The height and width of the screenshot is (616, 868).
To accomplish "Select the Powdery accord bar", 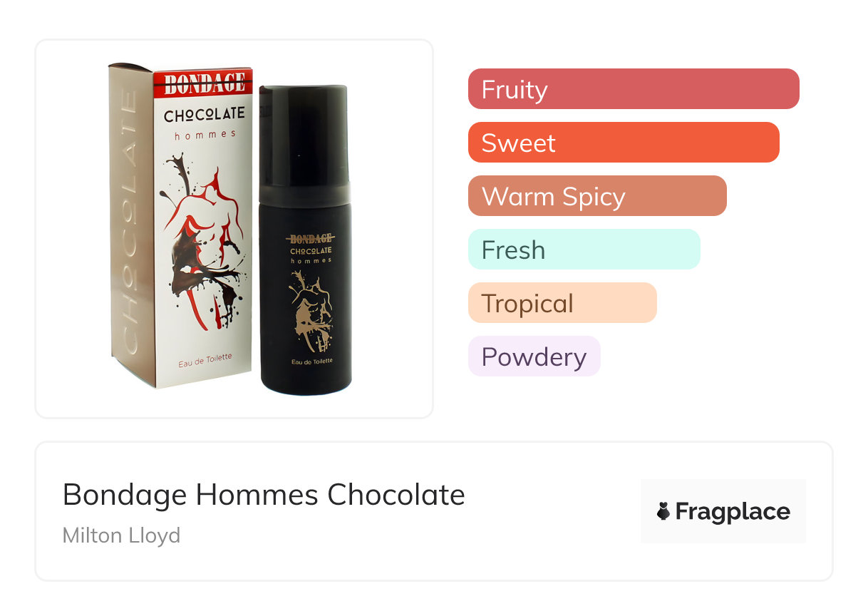I will click(x=534, y=356).
